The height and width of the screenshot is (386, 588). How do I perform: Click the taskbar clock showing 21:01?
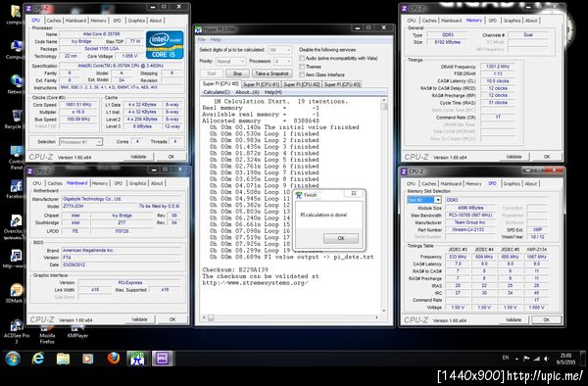click(565, 359)
